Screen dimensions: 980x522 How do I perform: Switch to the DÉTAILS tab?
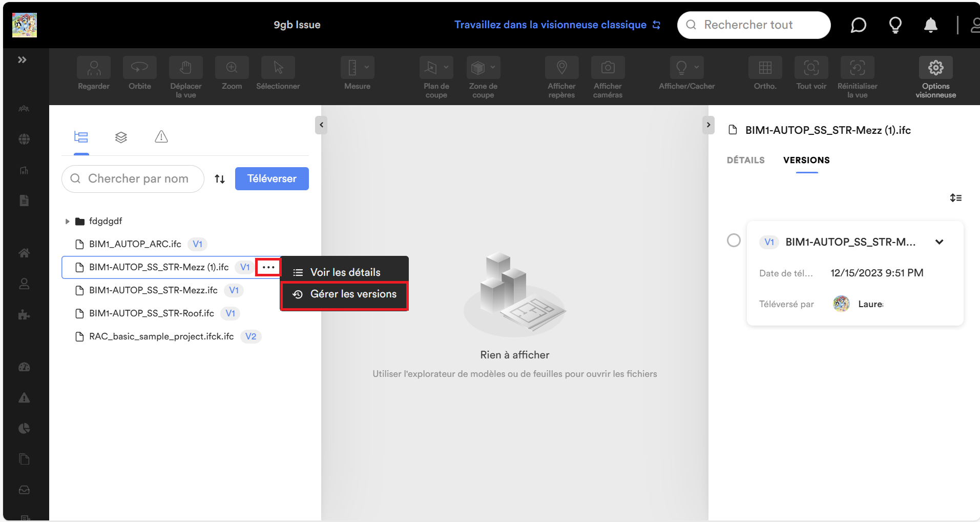[745, 160]
